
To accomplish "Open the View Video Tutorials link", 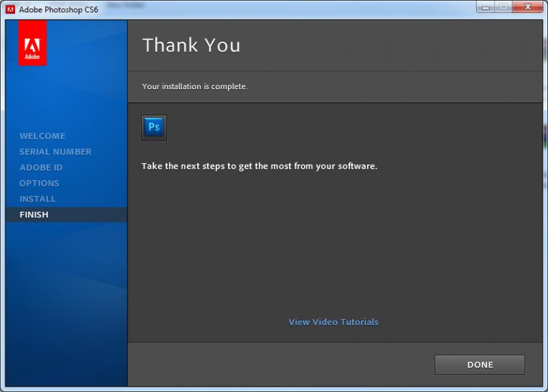I will (x=334, y=321).
